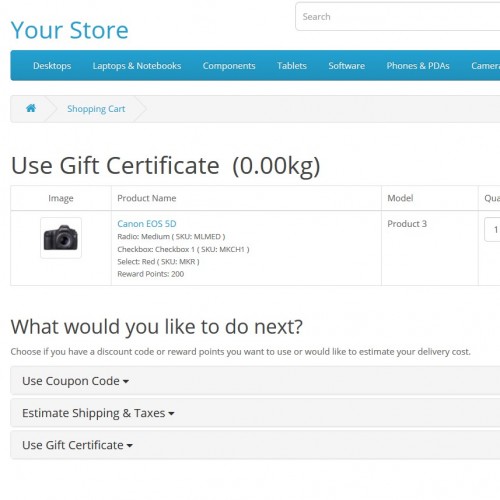Open the Laptops & Notebooks menu
Viewport: 500px width, 500px height.
(137, 66)
